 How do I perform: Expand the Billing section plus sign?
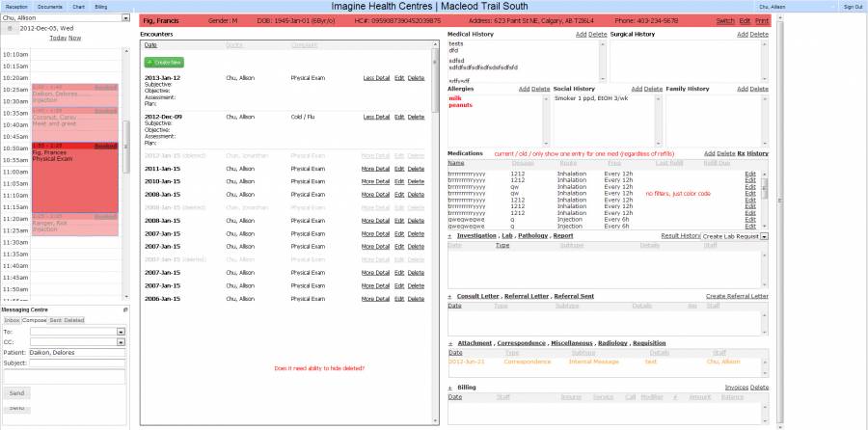[x=450, y=388]
